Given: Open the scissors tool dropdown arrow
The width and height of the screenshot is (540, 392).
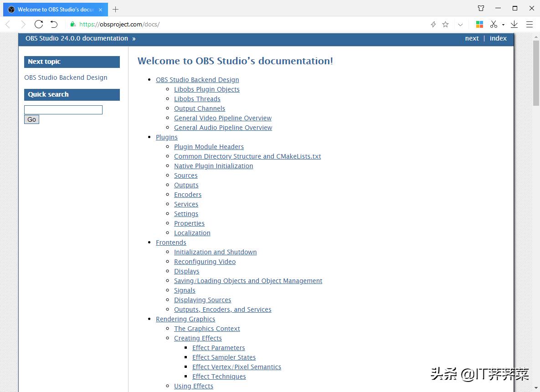Looking at the screenshot, I should (503, 25).
